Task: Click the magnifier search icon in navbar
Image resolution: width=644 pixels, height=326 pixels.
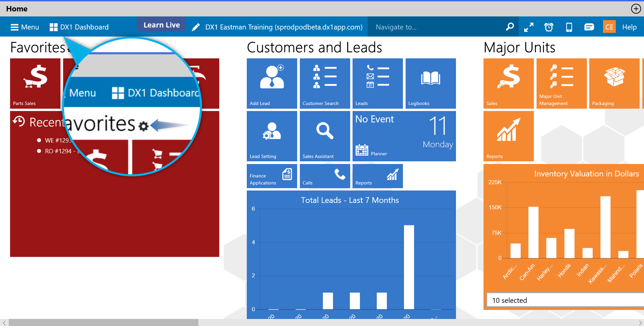Action: pyautogui.click(x=510, y=26)
